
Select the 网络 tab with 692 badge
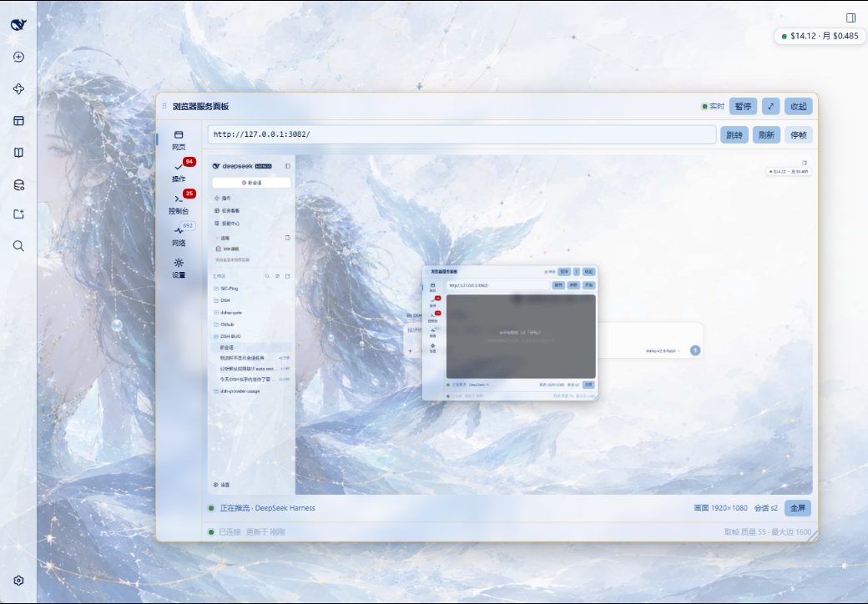[x=179, y=236]
